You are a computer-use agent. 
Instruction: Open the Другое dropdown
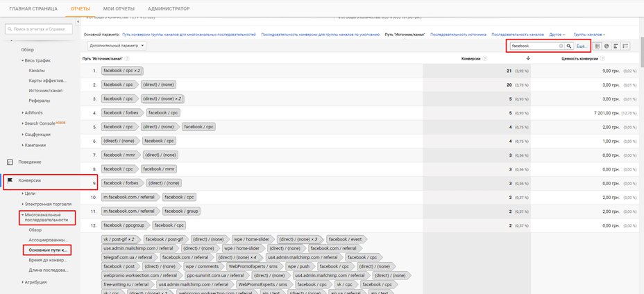[x=557, y=35]
